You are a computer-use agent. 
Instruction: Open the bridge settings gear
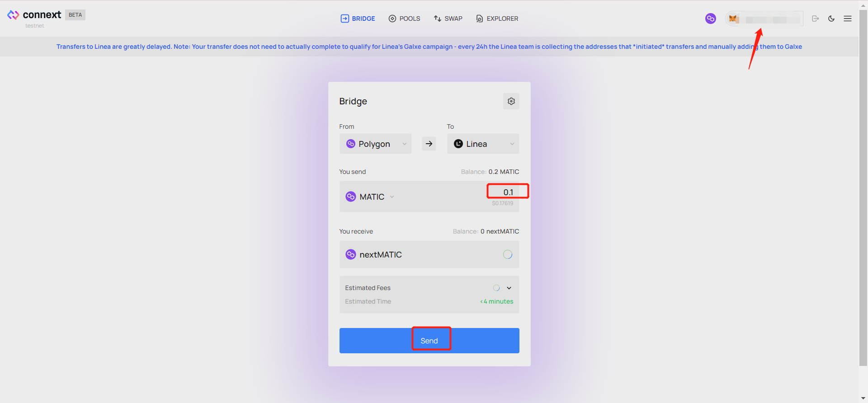511,101
